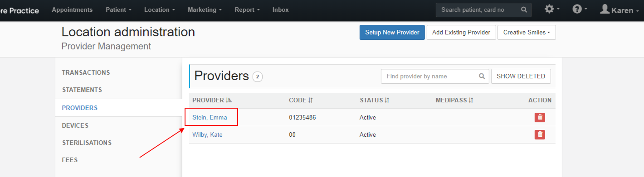Expand the Location dropdown menu
The width and height of the screenshot is (644, 177).
(160, 10)
